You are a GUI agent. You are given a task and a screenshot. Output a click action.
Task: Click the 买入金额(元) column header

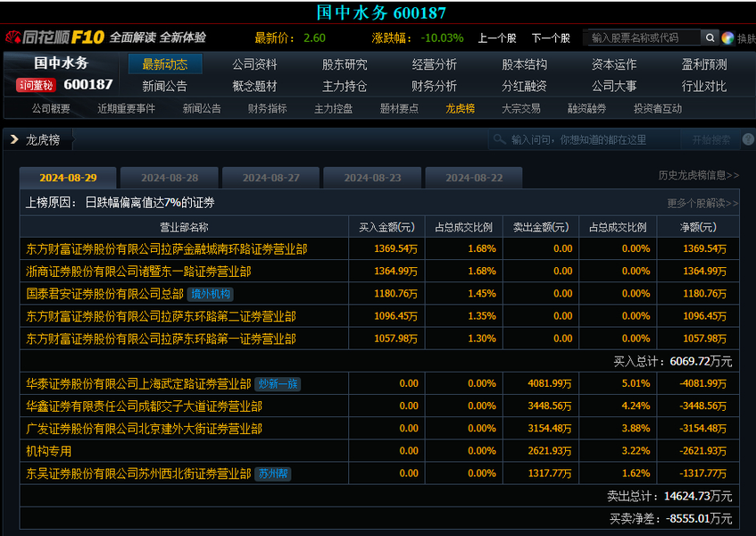pyautogui.click(x=386, y=227)
